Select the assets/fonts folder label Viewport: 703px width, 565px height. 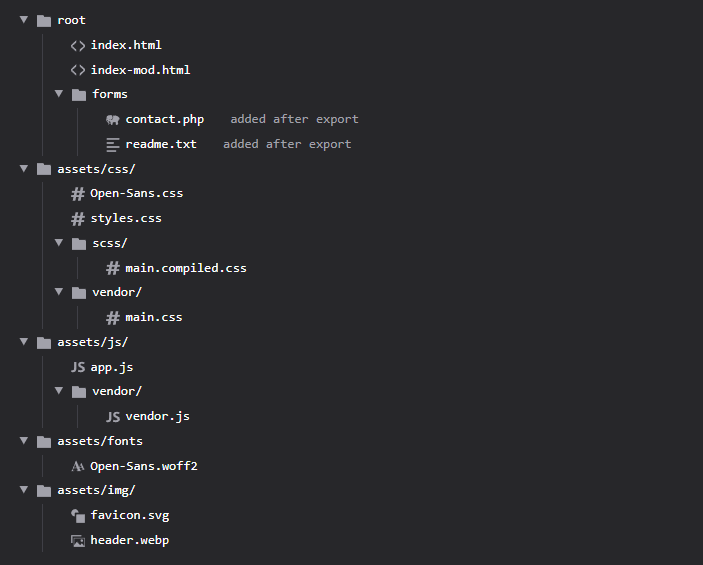(x=100, y=441)
